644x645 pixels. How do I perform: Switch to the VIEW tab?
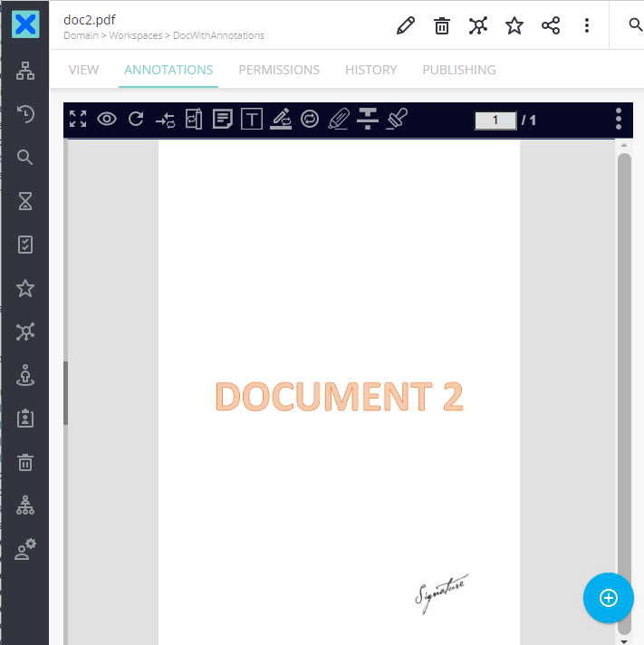(83, 70)
